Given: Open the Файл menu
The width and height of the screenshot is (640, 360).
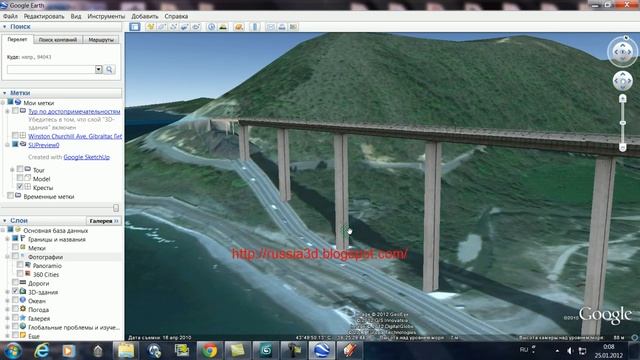Looking at the screenshot, I should [x=10, y=16].
